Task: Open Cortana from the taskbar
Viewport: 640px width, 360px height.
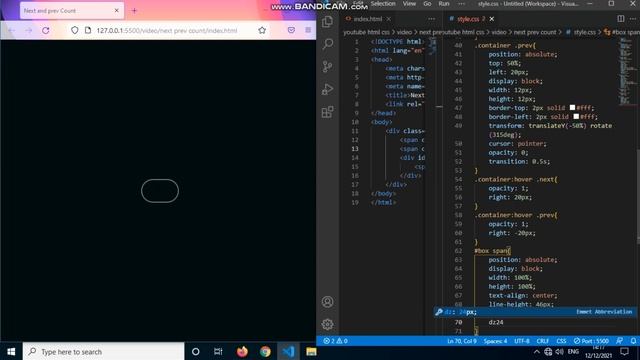Action: click(196, 351)
